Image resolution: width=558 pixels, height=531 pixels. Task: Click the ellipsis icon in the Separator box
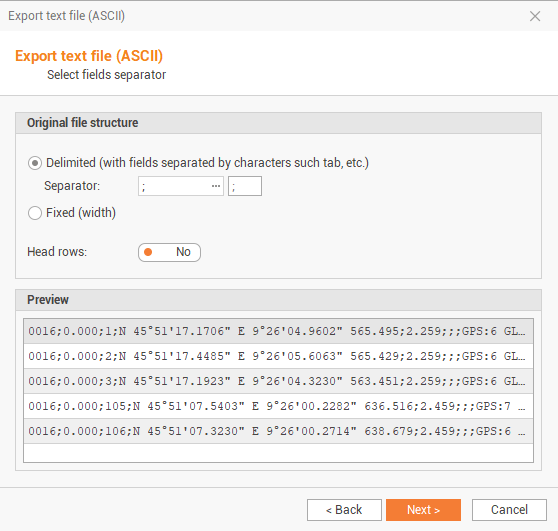tap(216, 186)
